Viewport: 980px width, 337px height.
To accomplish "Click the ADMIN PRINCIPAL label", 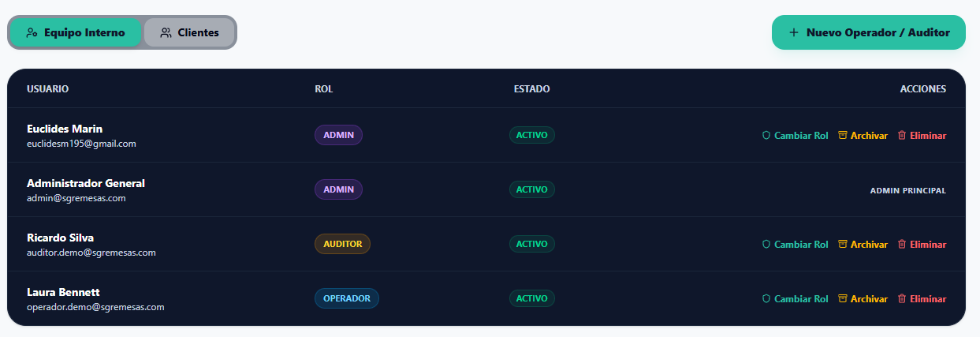I will [907, 190].
